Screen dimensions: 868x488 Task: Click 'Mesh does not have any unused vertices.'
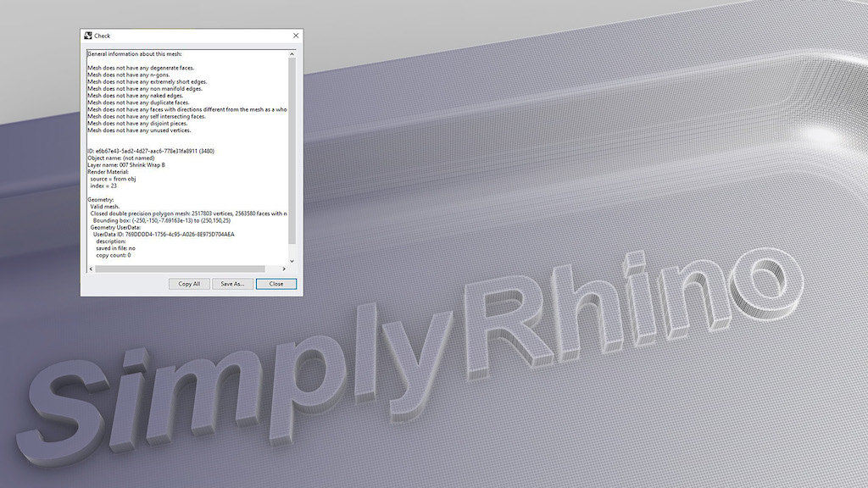[x=139, y=130]
